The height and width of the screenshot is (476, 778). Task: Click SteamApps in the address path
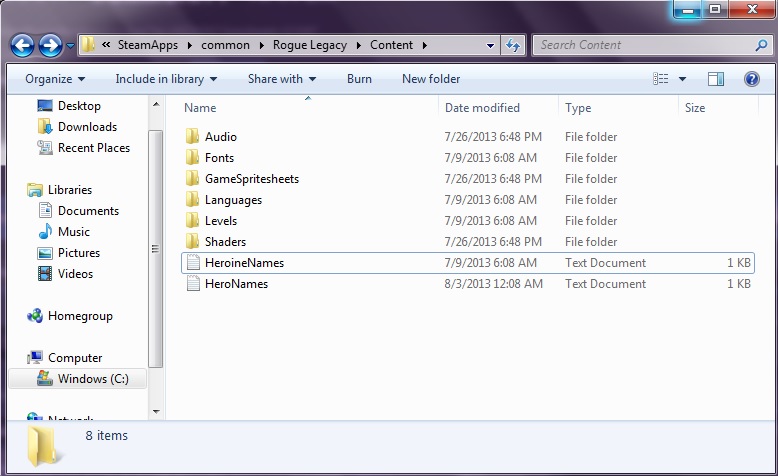click(147, 45)
